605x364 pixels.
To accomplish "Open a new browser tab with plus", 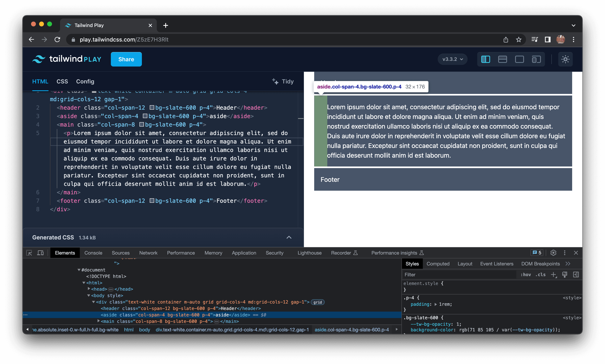I will (x=165, y=25).
